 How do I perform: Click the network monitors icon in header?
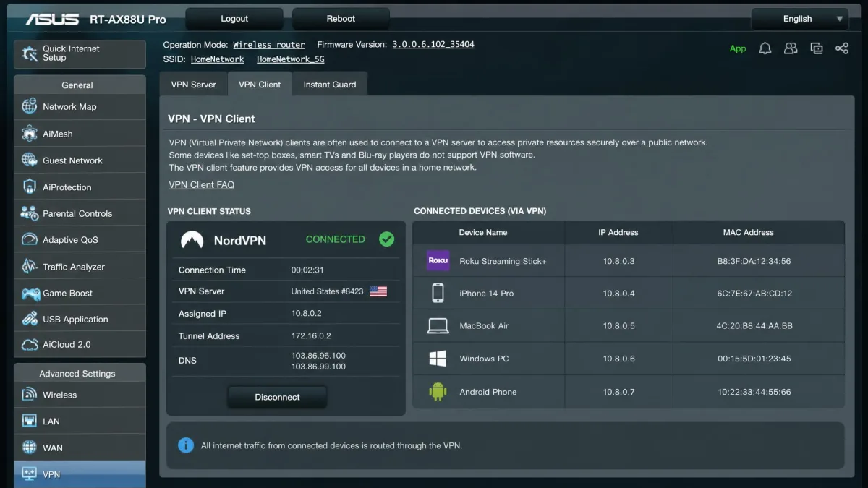click(817, 48)
